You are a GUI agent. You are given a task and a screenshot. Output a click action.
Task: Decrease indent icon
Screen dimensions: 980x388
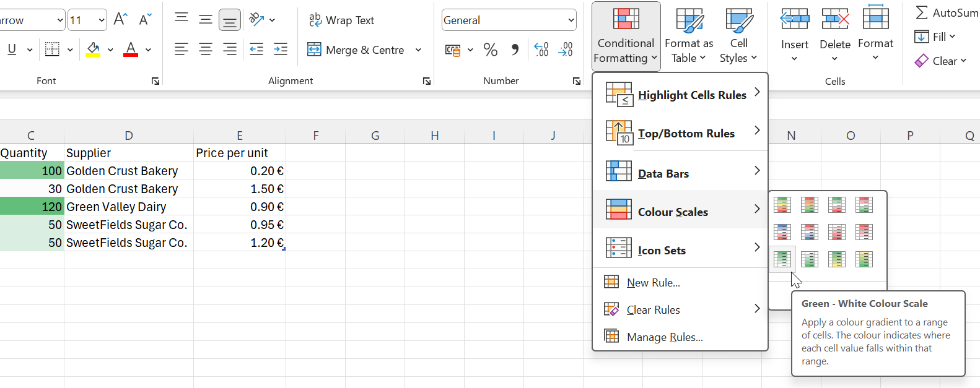(256, 50)
